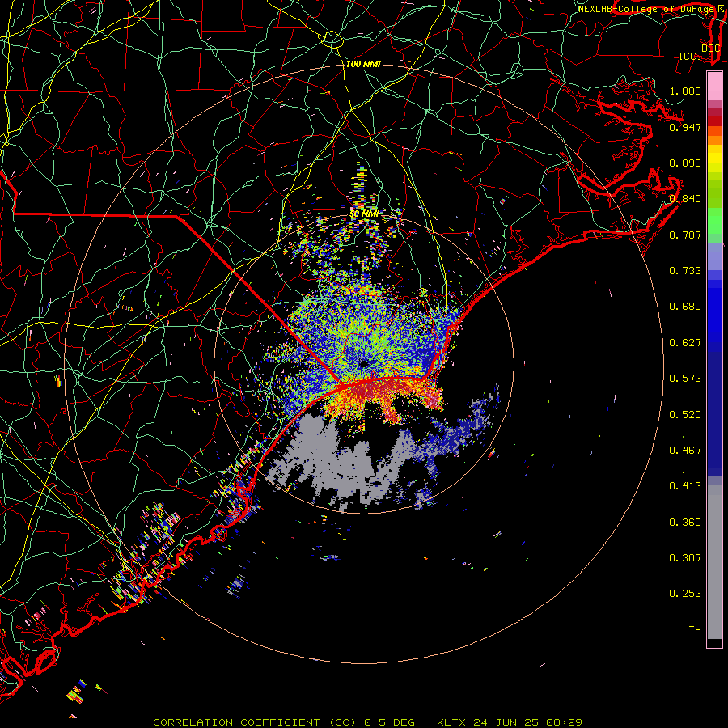Pick the periwinkle band beside 0.733
The height and width of the screenshot is (728, 728).
point(714,257)
